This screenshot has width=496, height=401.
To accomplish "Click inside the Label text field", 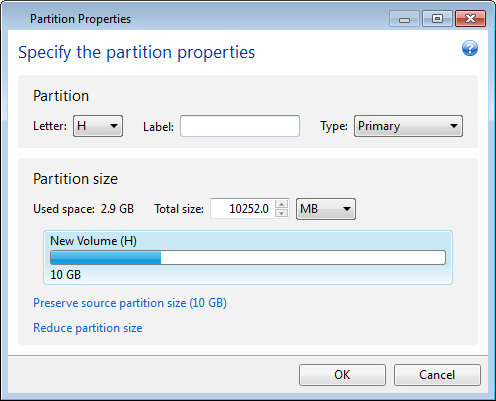I will (240, 126).
